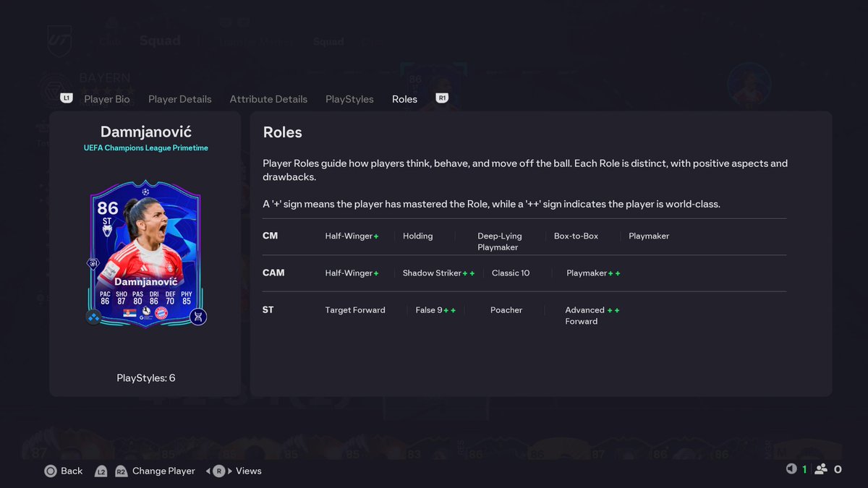
Task: Click the UEFA Champions League Primetime label
Action: pyautogui.click(x=145, y=148)
